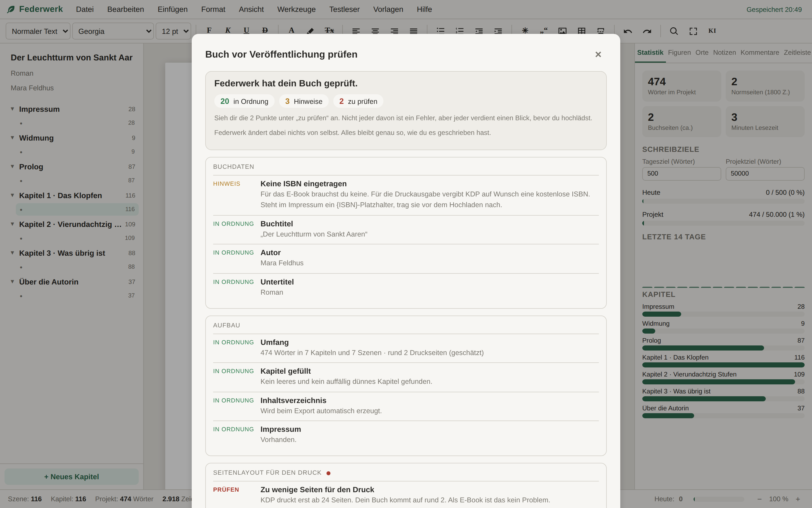This screenshot has height=508, width=812.
Task: Switch to the Figuren tab
Action: [x=679, y=53]
